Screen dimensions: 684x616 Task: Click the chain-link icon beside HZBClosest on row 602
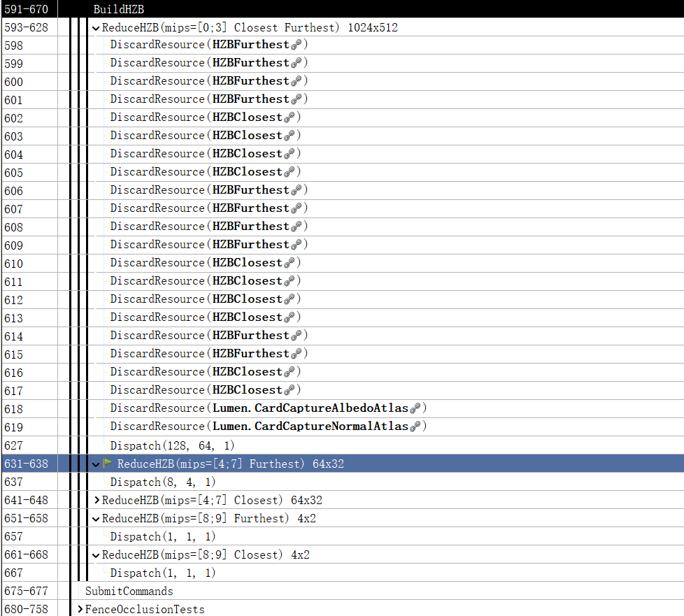click(x=287, y=117)
